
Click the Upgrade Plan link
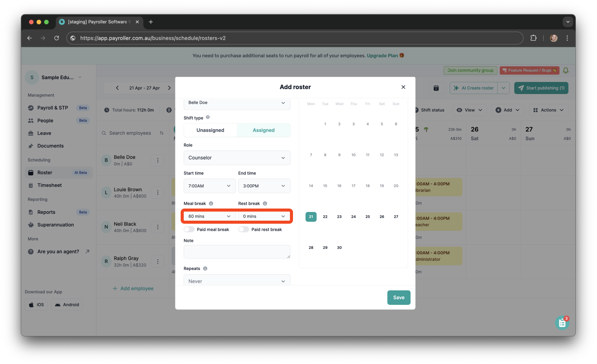point(382,56)
